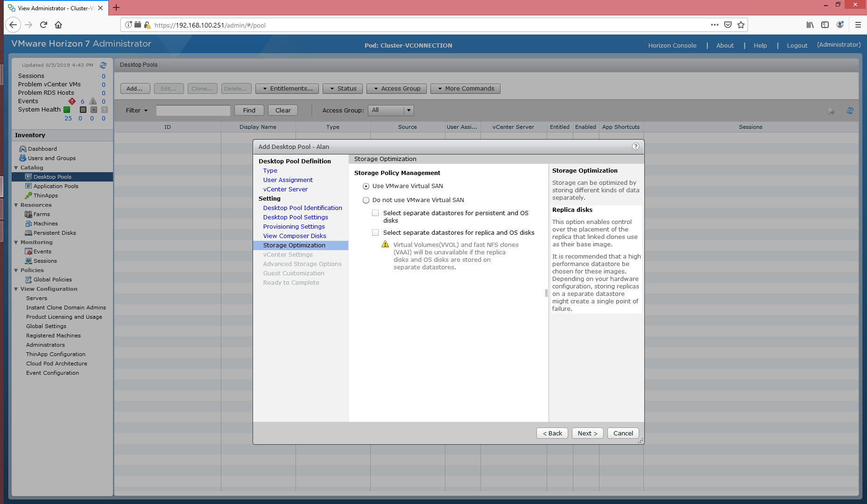
Task: Click the help question mark in dialog
Action: (x=635, y=147)
